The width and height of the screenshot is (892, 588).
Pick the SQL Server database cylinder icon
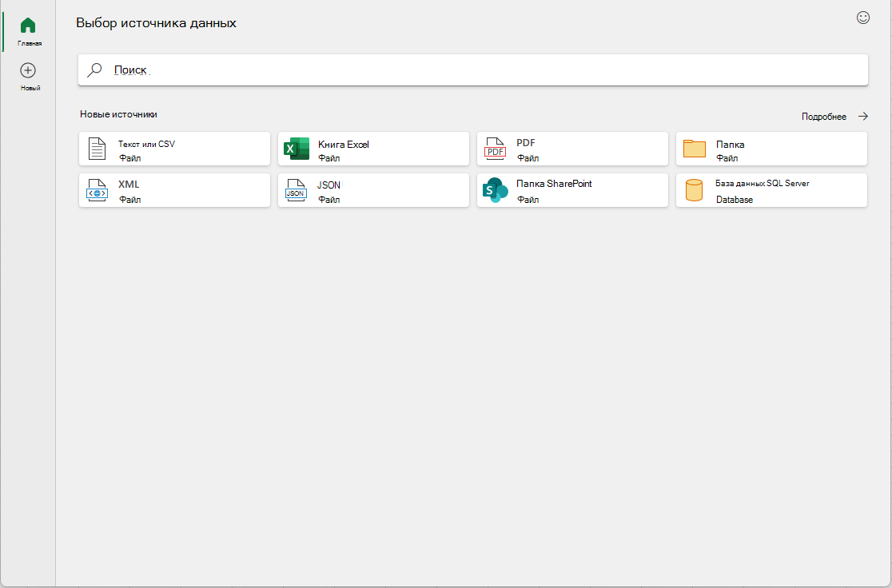694,190
